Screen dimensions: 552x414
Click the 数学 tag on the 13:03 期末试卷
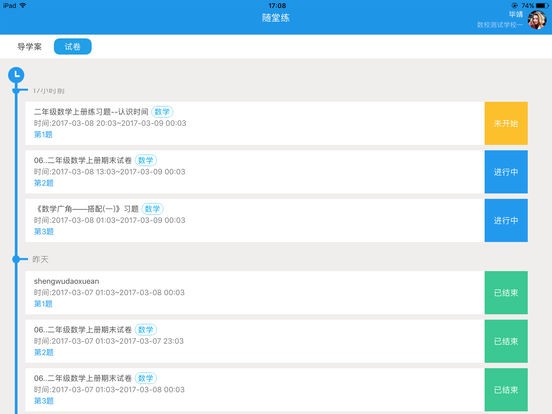pos(145,160)
